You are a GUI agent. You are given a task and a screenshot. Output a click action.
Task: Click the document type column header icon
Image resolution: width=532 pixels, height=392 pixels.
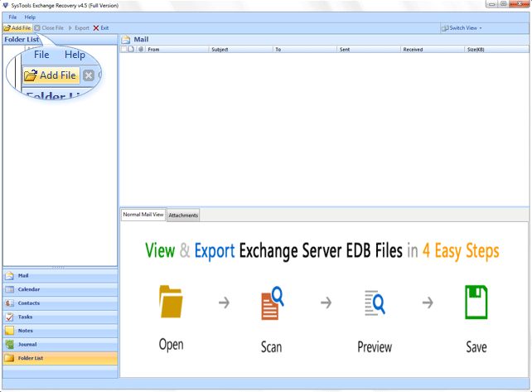tap(131, 49)
